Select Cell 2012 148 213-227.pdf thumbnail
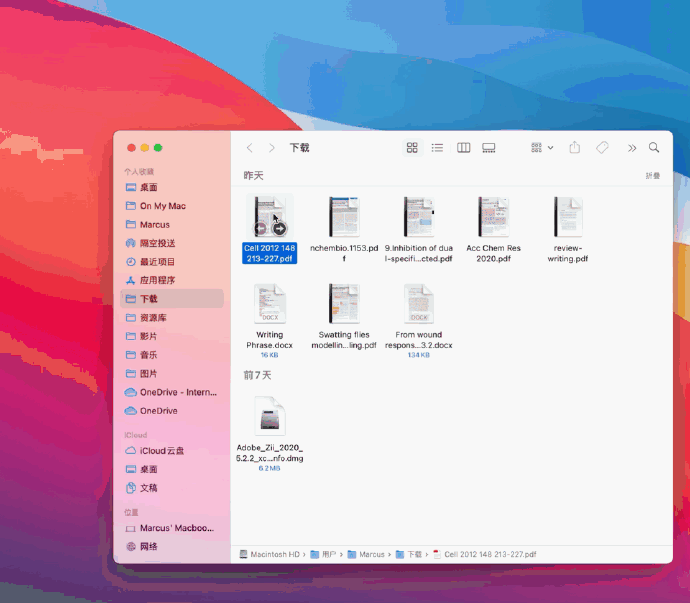The image size is (690, 603). click(269, 217)
